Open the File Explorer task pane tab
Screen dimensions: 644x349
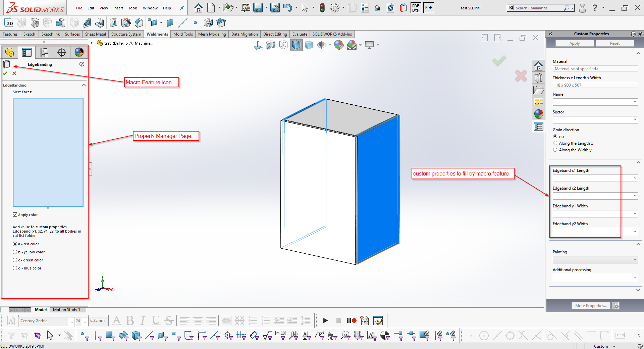point(539,90)
